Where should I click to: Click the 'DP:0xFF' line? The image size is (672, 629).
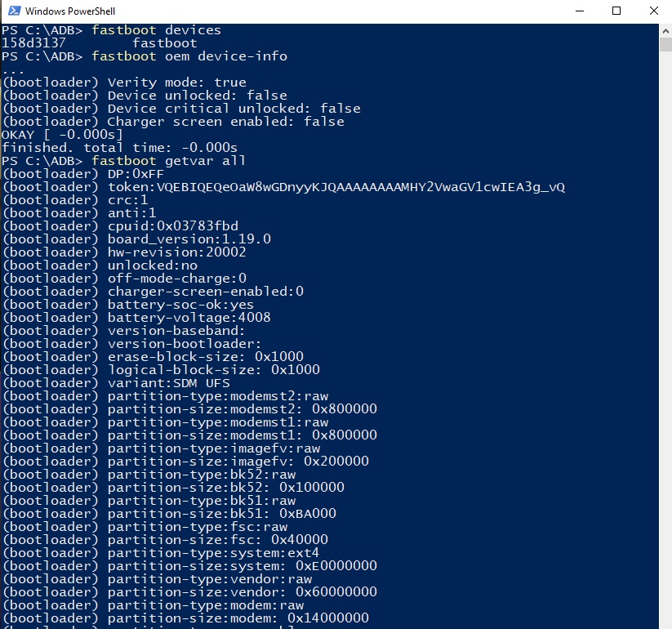[83, 174]
